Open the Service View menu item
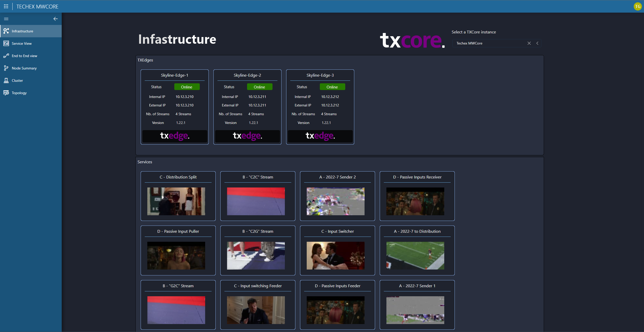This screenshot has height=332, width=644. click(x=31, y=43)
